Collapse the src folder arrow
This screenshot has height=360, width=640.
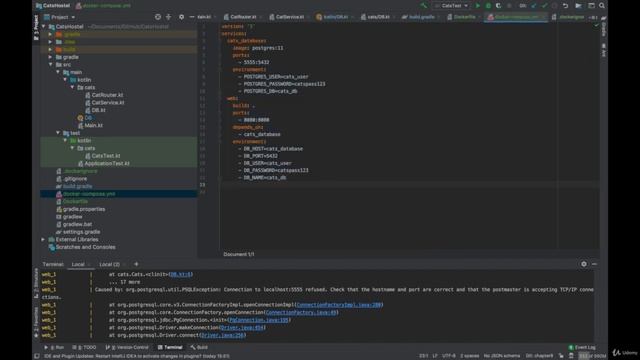51,64
